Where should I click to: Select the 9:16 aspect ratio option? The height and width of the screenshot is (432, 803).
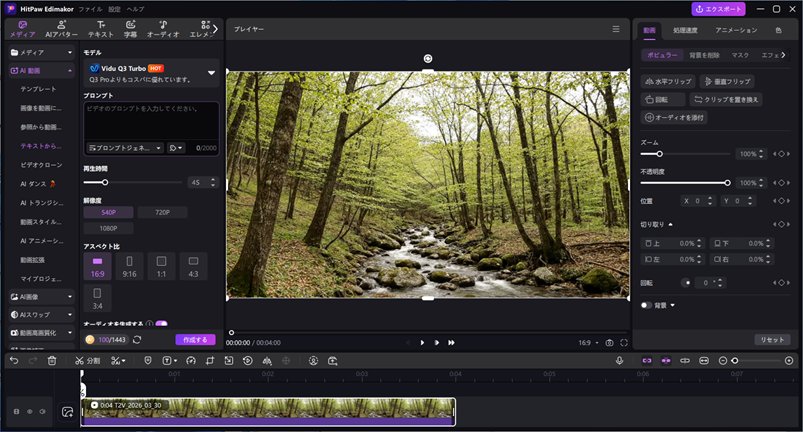[129, 266]
